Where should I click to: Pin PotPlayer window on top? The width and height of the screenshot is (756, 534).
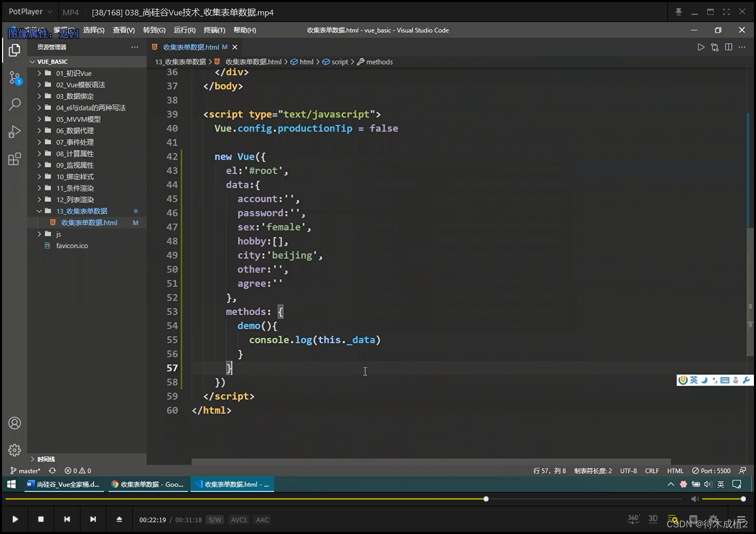(x=679, y=12)
